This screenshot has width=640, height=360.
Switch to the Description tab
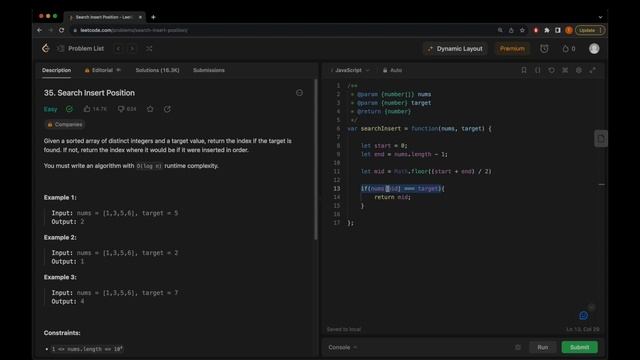(56, 70)
